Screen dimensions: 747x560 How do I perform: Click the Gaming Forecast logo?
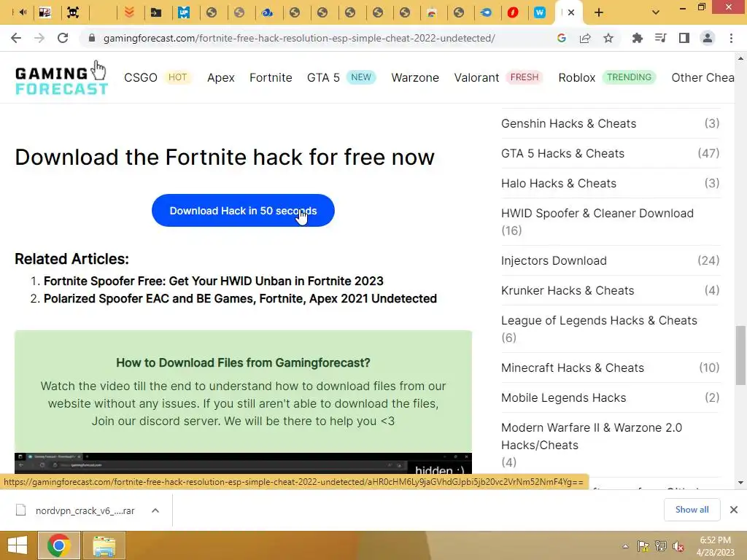point(62,77)
